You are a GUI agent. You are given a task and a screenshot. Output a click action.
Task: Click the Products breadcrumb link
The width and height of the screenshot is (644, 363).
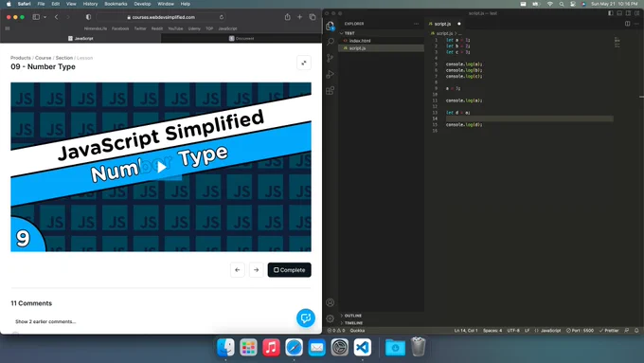pos(21,58)
